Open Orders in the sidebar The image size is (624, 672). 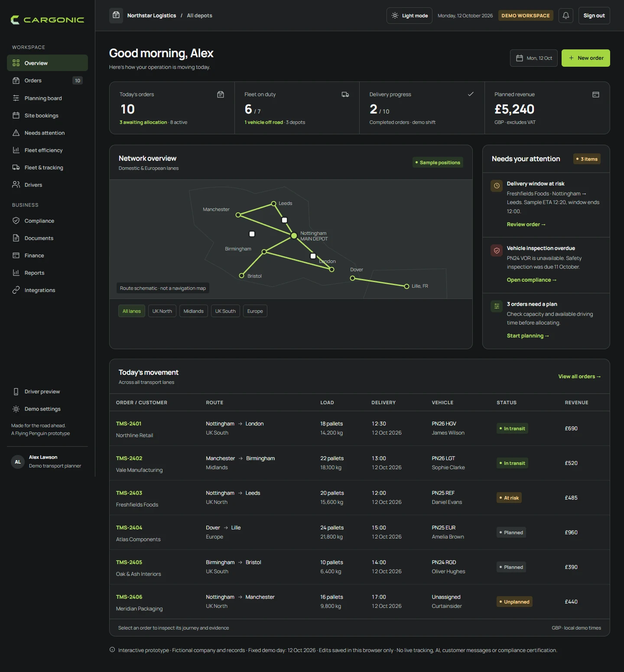click(47, 81)
